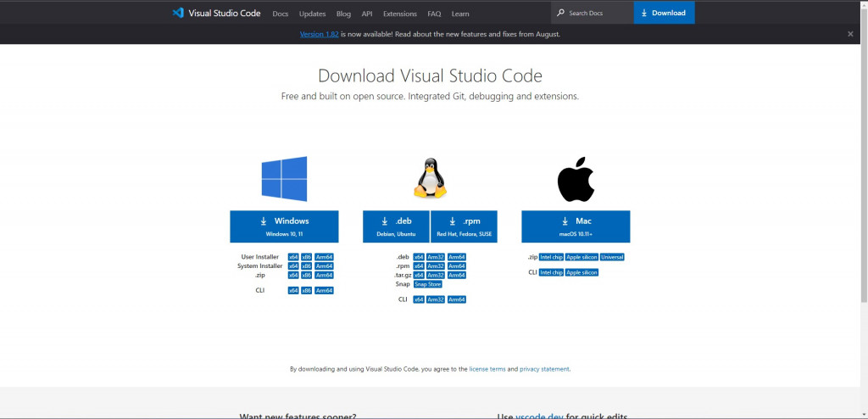
Task: Open the Version 1.82 link
Action: [319, 34]
